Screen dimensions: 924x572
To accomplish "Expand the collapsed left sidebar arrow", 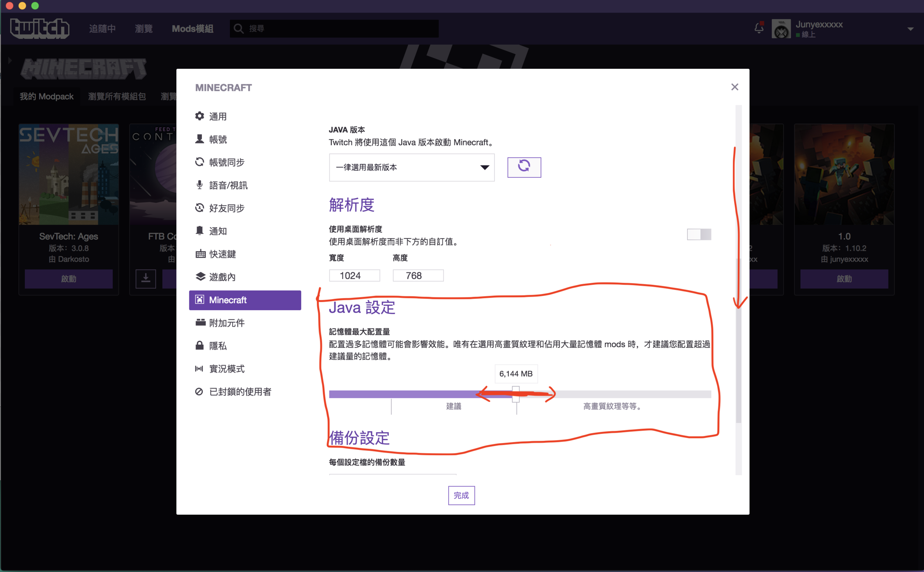I will (10, 61).
